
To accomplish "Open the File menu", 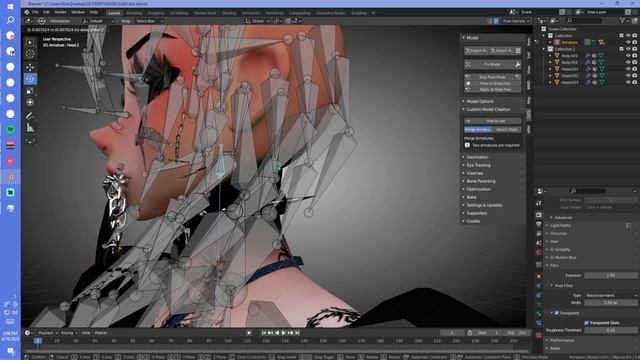I will [x=36, y=13].
